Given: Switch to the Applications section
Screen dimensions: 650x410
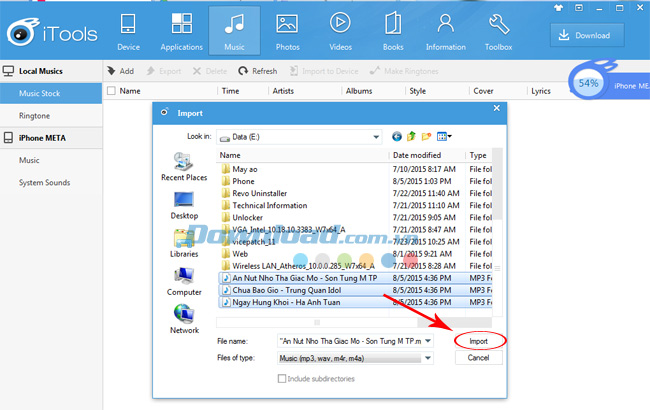Looking at the screenshot, I should click(181, 30).
